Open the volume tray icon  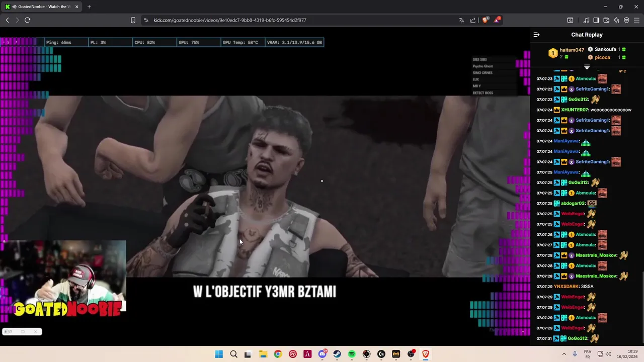coord(608,354)
